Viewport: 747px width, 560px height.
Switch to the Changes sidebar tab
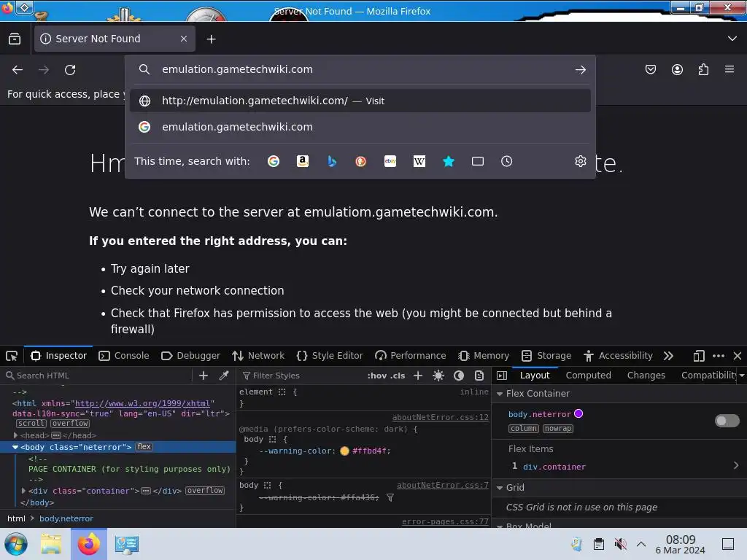coord(646,376)
